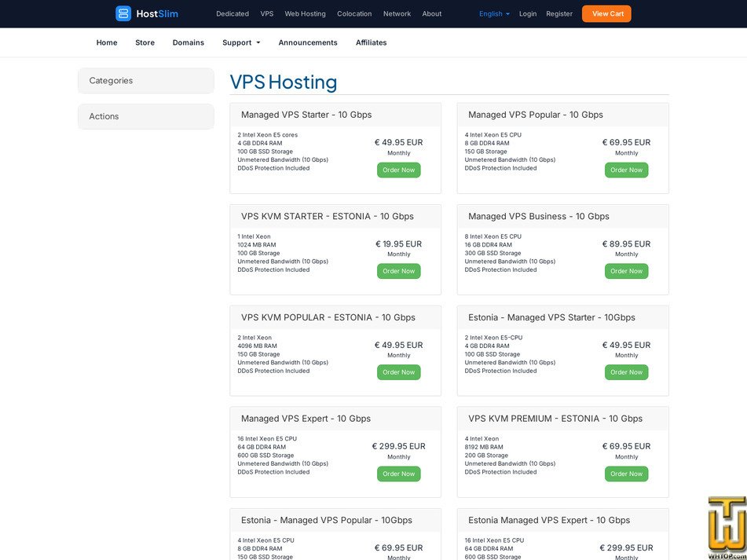
Task: Click Estonia - Managed VPS Starter - 10Gbps title
Action: (x=551, y=317)
